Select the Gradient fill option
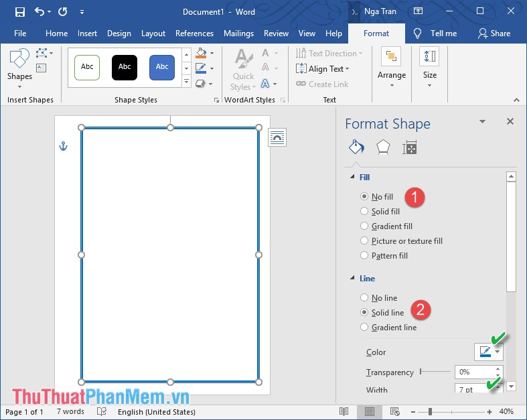 [386, 226]
